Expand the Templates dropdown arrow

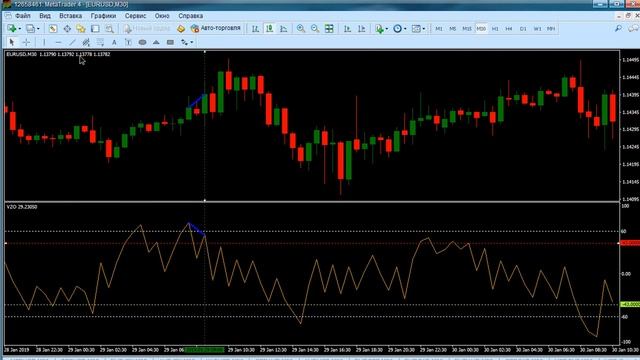pyautogui.click(x=424, y=29)
